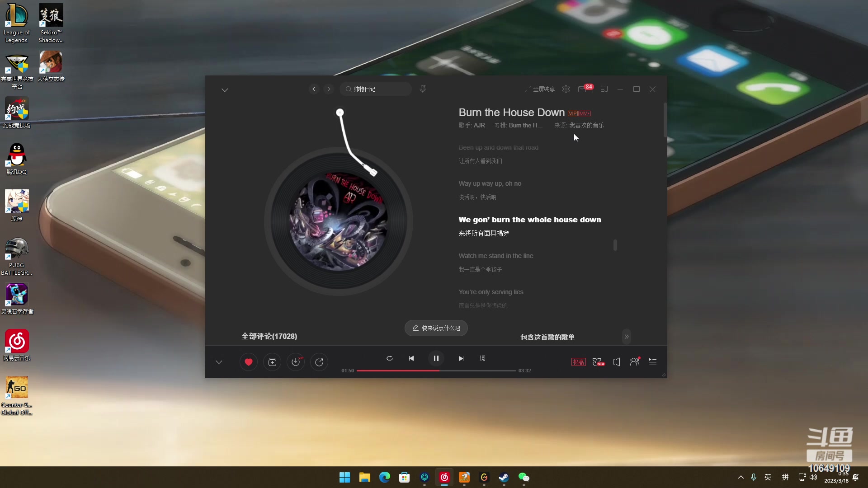Toggle the loop playback mode icon

389,358
